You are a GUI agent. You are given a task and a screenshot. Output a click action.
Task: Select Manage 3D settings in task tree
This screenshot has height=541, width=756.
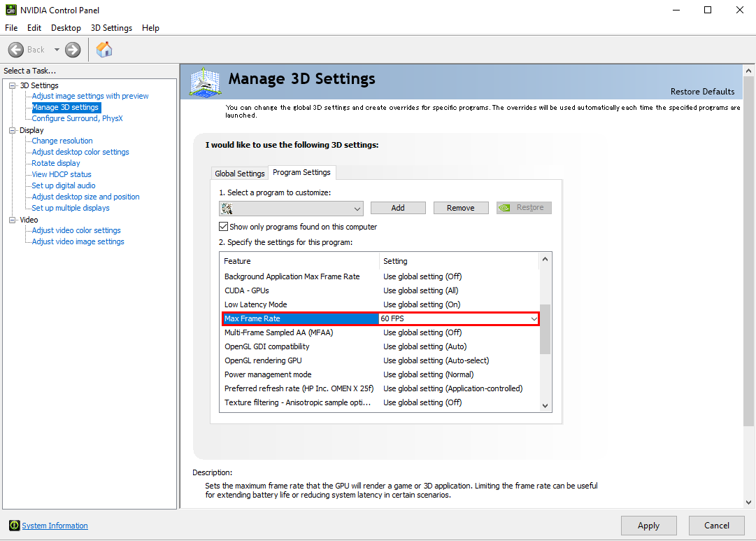coord(65,107)
